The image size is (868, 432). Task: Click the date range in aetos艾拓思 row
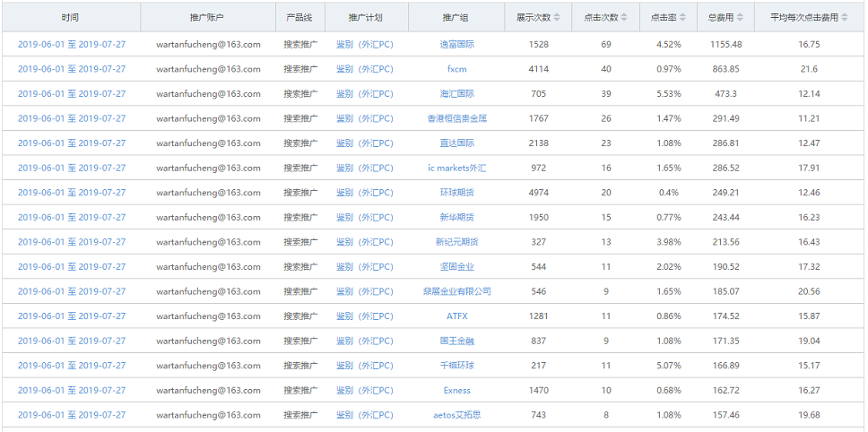[x=72, y=415]
